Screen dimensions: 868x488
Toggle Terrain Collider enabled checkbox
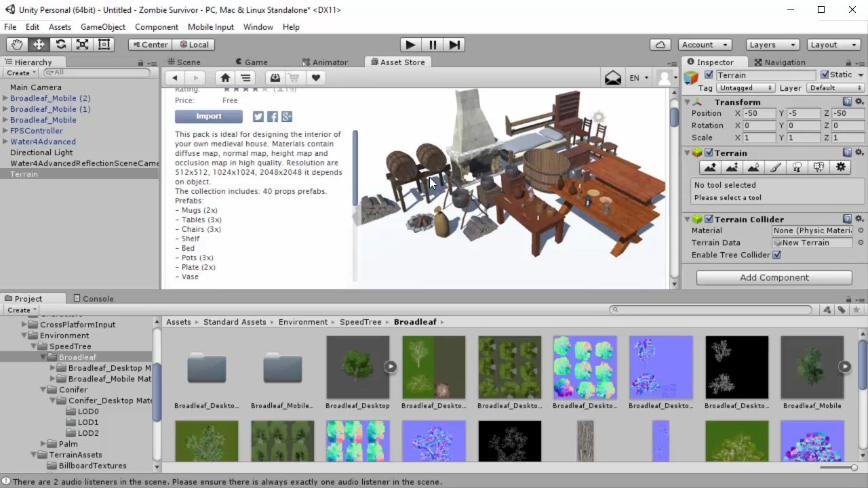(x=709, y=220)
